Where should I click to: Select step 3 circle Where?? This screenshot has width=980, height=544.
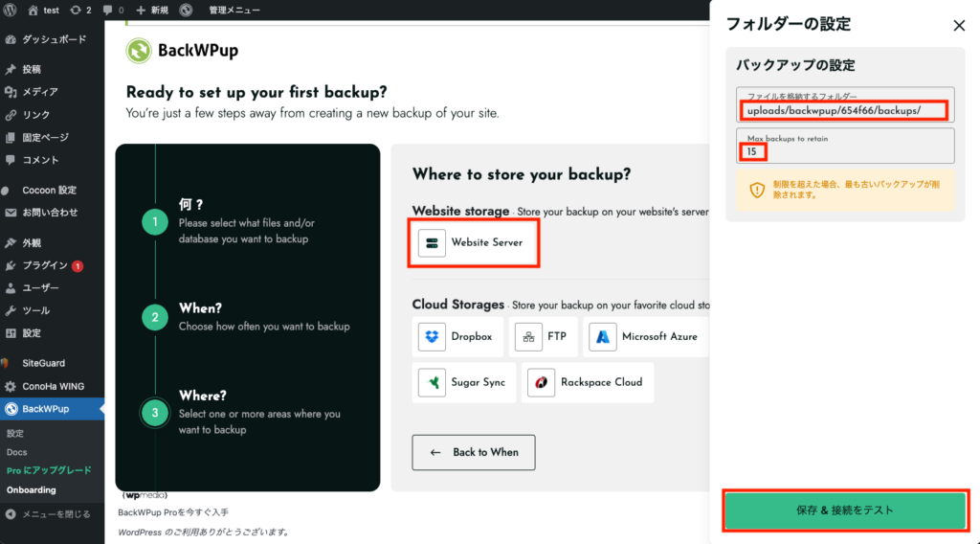155,413
